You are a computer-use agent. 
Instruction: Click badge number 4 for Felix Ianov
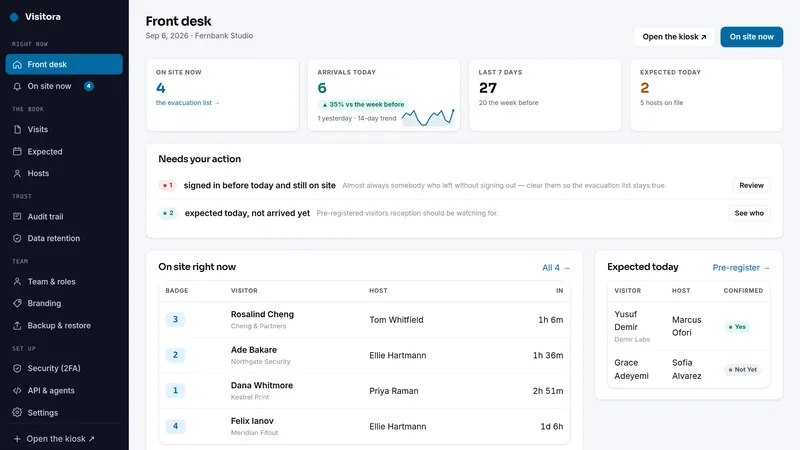(175, 426)
